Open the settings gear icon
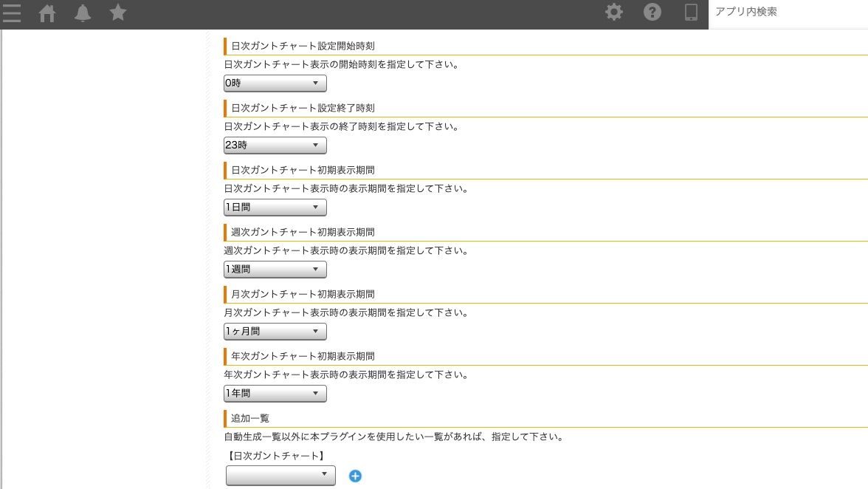The image size is (868, 489). point(613,12)
